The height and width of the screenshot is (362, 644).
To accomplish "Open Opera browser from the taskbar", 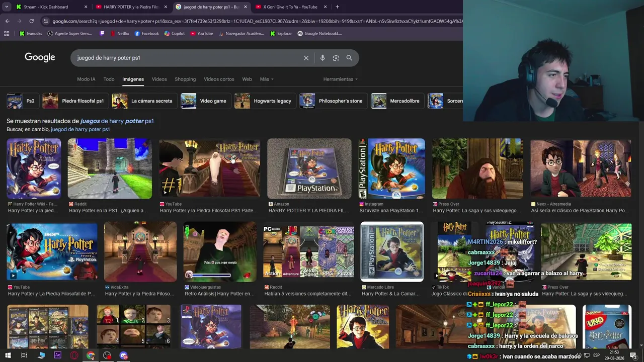I will tap(74, 355).
